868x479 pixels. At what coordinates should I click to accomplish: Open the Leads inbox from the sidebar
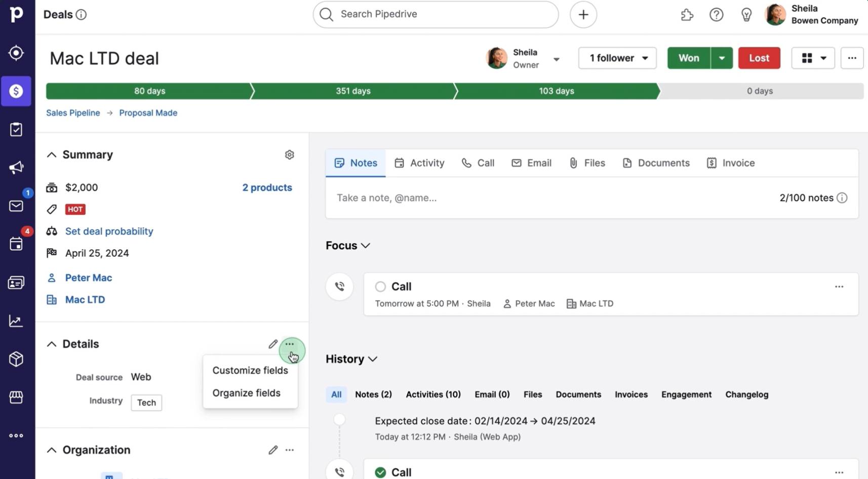pos(16,53)
